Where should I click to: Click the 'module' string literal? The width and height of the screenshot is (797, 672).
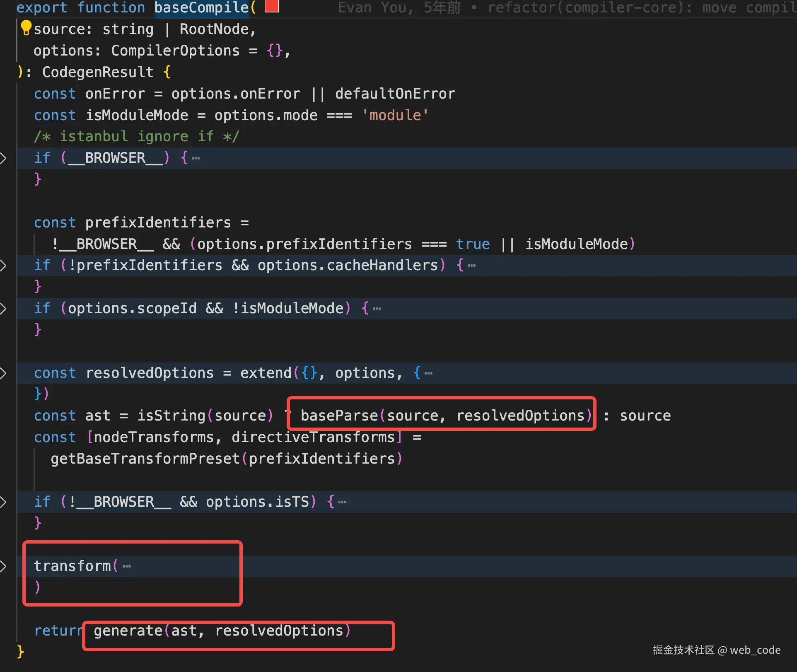(395, 115)
